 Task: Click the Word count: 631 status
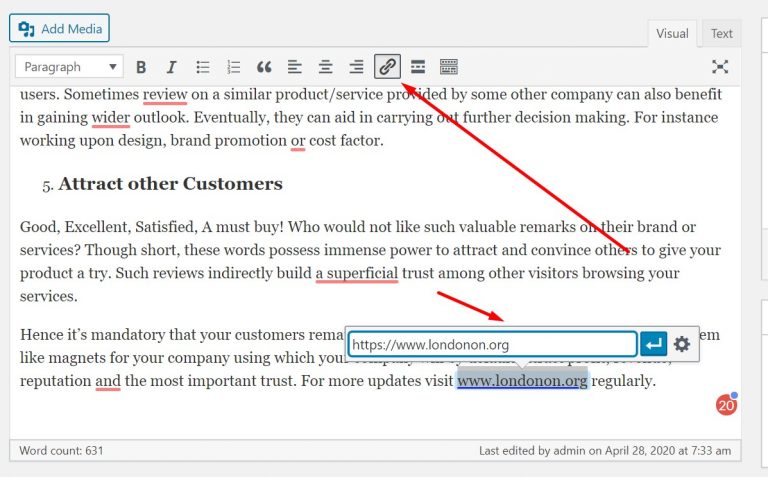point(61,451)
